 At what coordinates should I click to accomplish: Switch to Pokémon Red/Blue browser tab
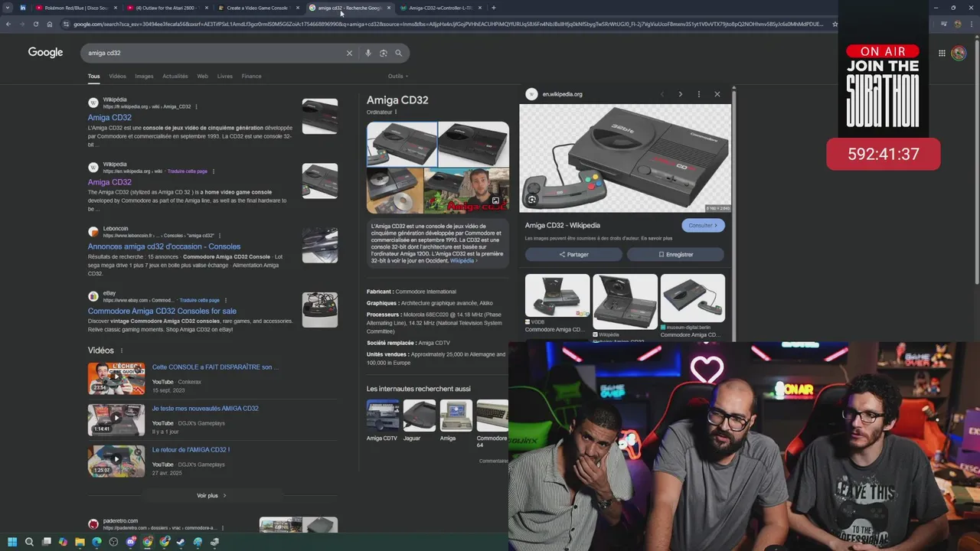pos(77,8)
